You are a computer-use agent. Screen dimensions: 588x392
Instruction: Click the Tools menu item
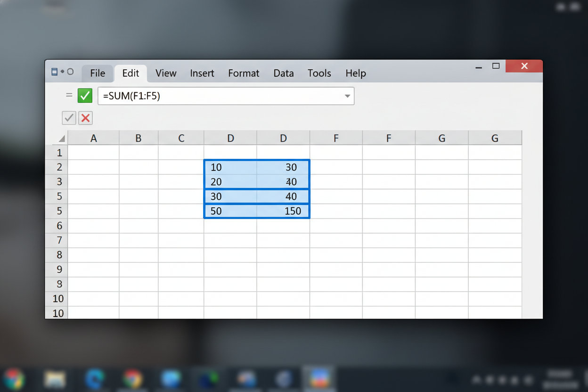[319, 73]
